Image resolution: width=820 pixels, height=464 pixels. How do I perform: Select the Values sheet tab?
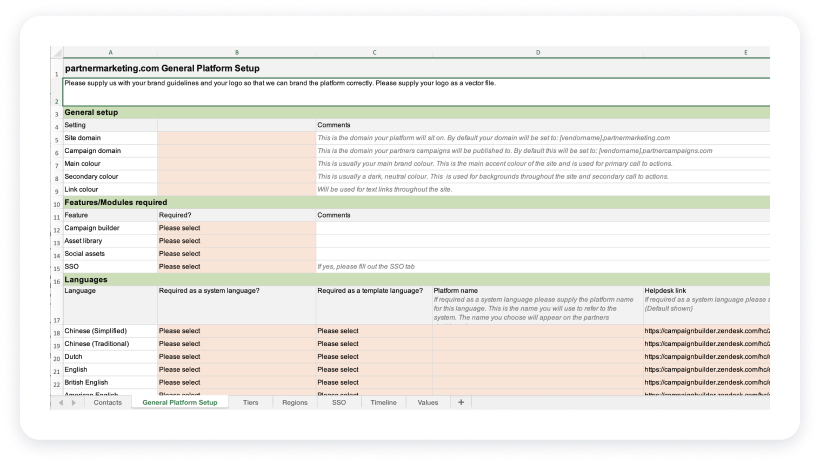[427, 402]
